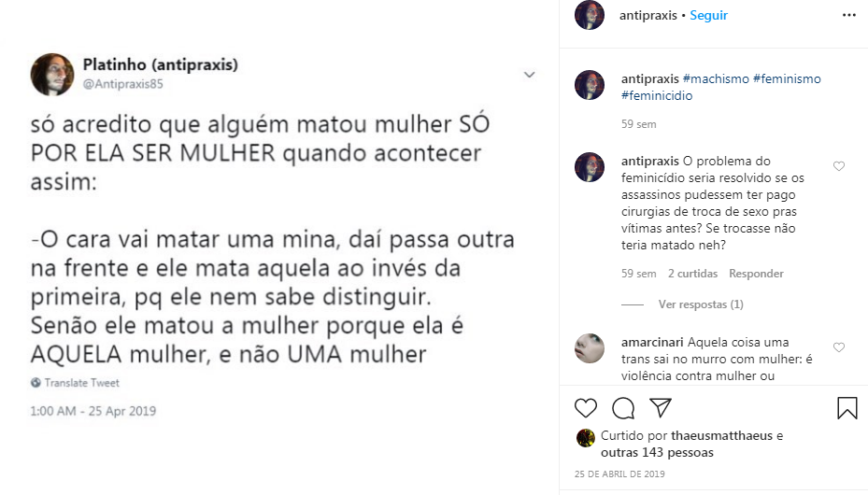
Task: Click the Translate Tweet globe icon
Action: pyautogui.click(x=36, y=383)
